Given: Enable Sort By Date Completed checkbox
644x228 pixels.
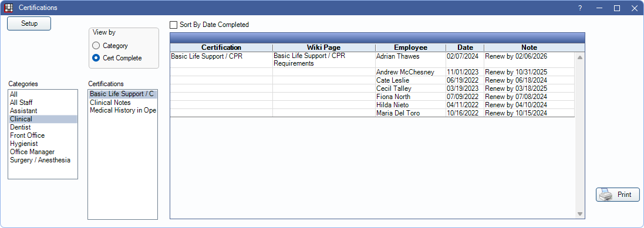Looking at the screenshot, I should coord(174,25).
